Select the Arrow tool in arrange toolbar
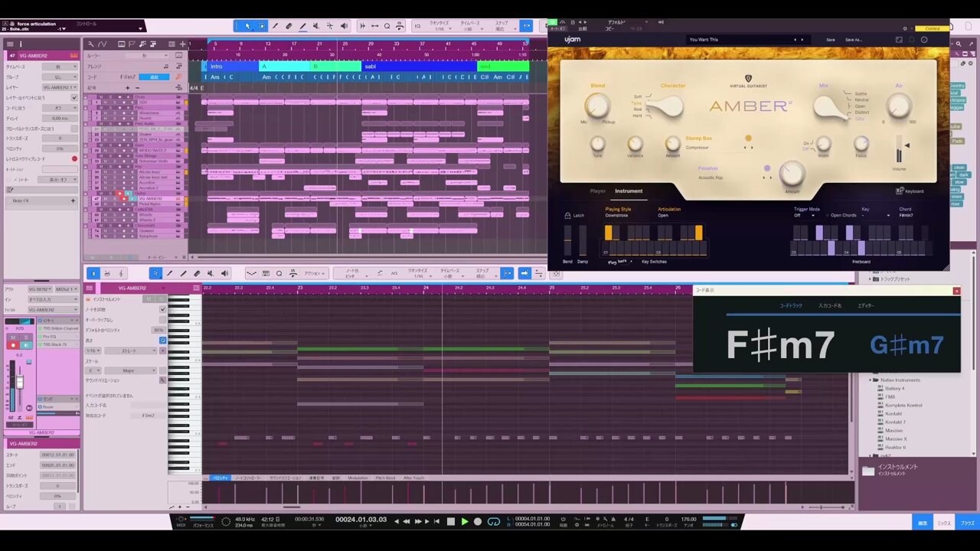 click(247, 26)
